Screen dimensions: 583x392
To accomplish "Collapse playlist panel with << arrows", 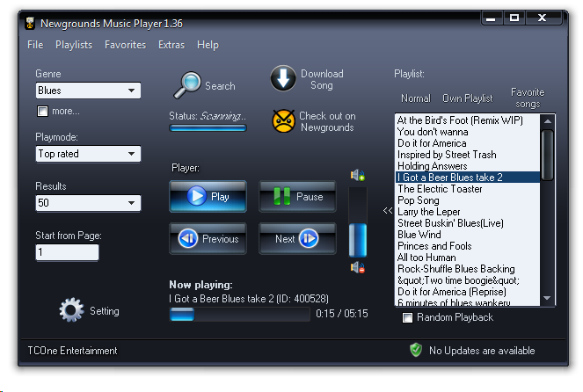I will [x=388, y=211].
